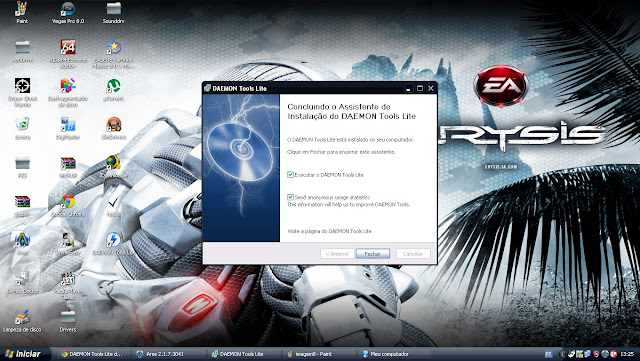The height and width of the screenshot is (361, 640).
Task: Launch Vegas Pro 8.0 desktop shortcut
Action: coord(68,8)
